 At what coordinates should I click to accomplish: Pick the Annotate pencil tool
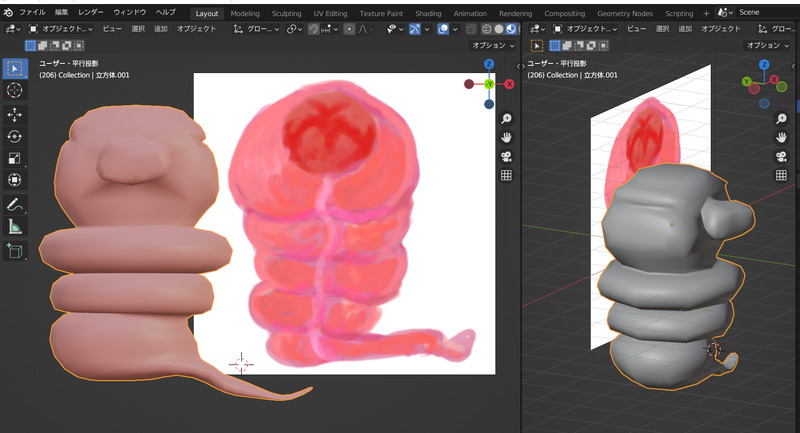[15, 205]
